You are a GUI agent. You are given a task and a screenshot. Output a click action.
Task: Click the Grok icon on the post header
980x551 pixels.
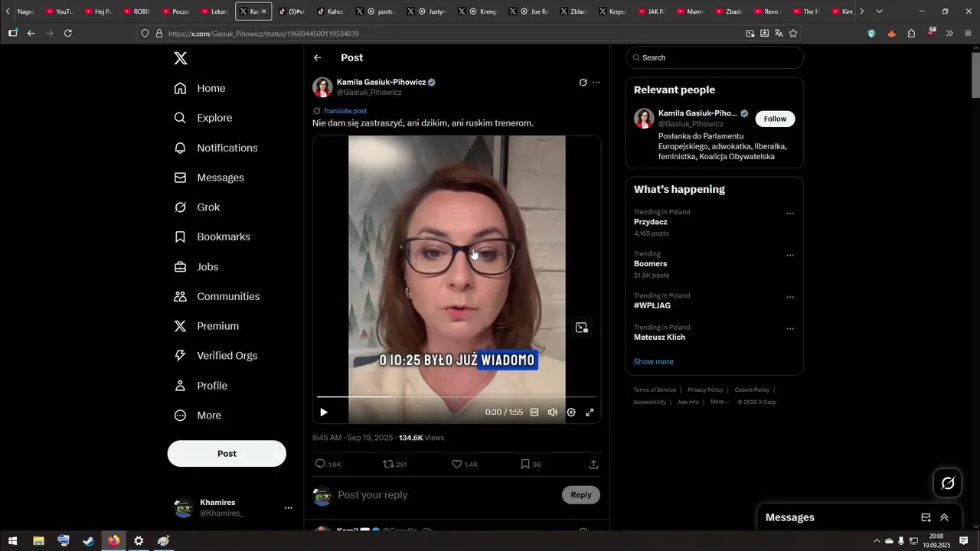tap(583, 83)
